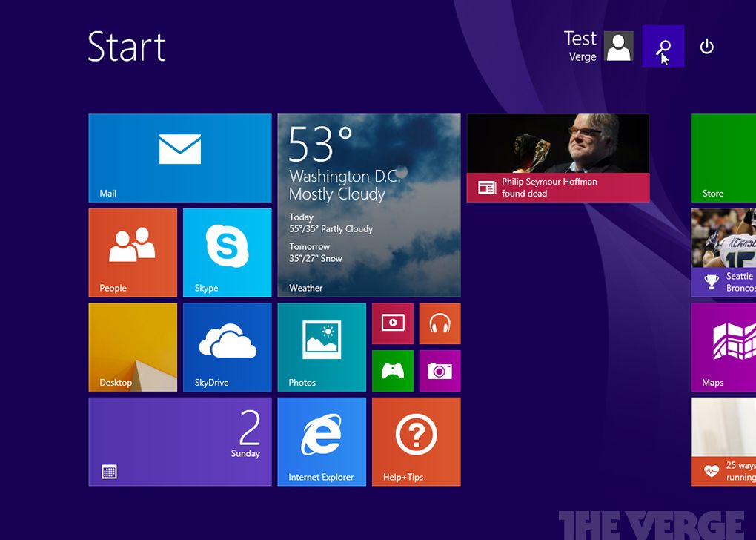Click the Search button
The height and width of the screenshot is (540, 756).
click(x=663, y=46)
